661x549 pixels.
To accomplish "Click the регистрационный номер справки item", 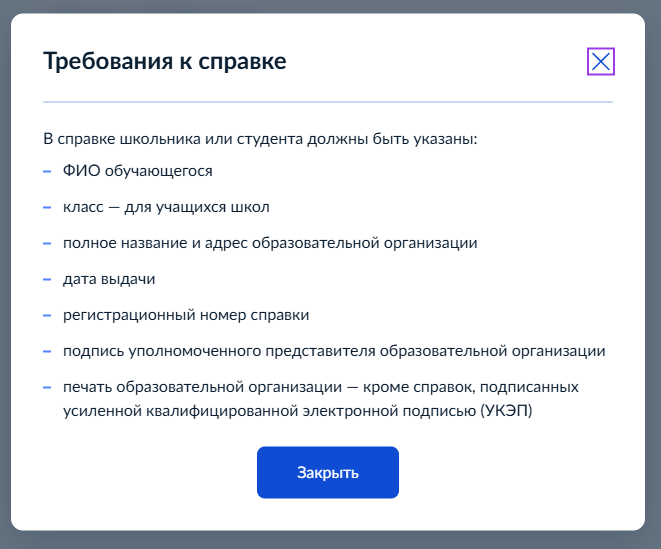I will (x=186, y=315).
